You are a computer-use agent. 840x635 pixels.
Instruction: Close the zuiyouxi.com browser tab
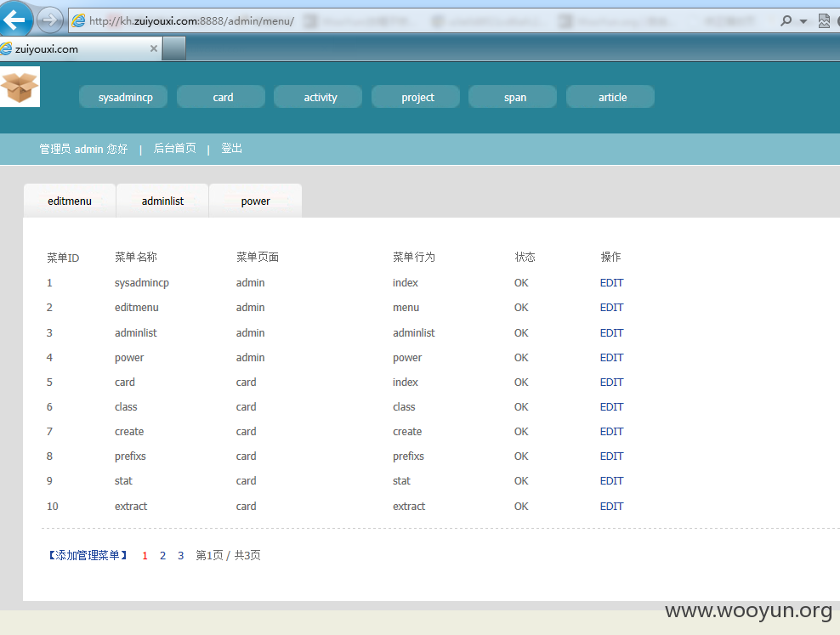click(154, 48)
